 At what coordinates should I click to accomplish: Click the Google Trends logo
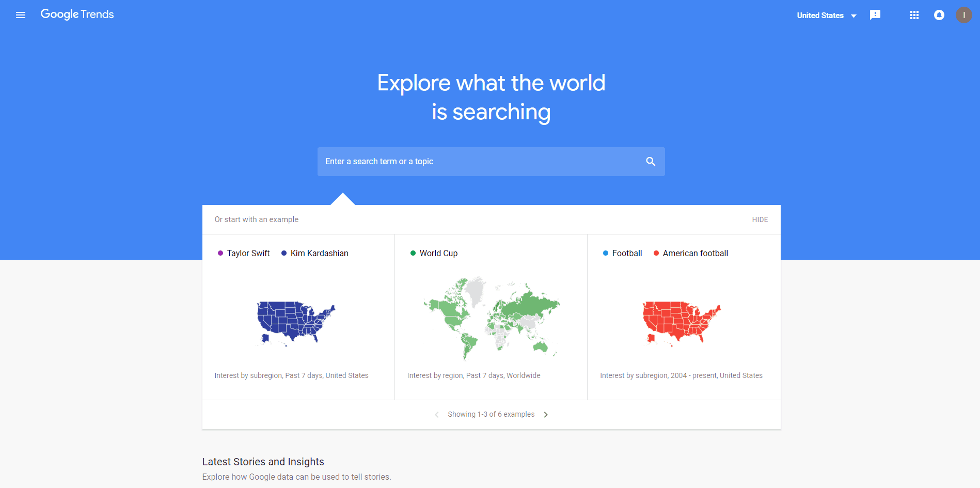coord(77,14)
